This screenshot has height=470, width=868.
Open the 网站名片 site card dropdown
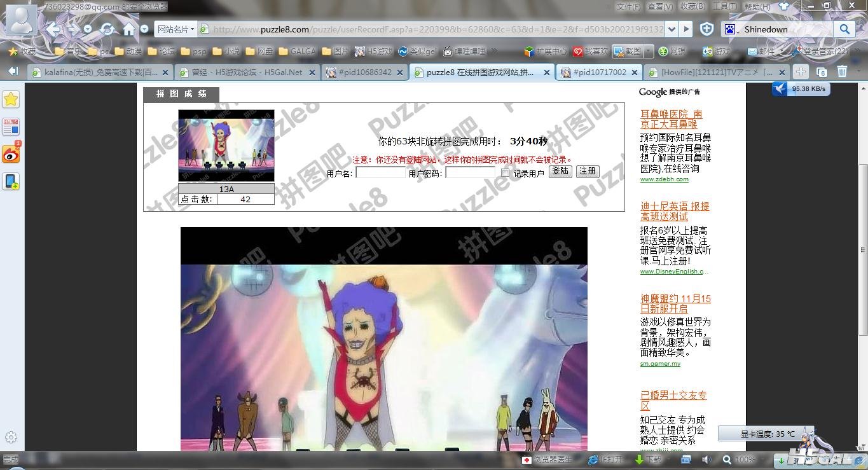pos(176,29)
